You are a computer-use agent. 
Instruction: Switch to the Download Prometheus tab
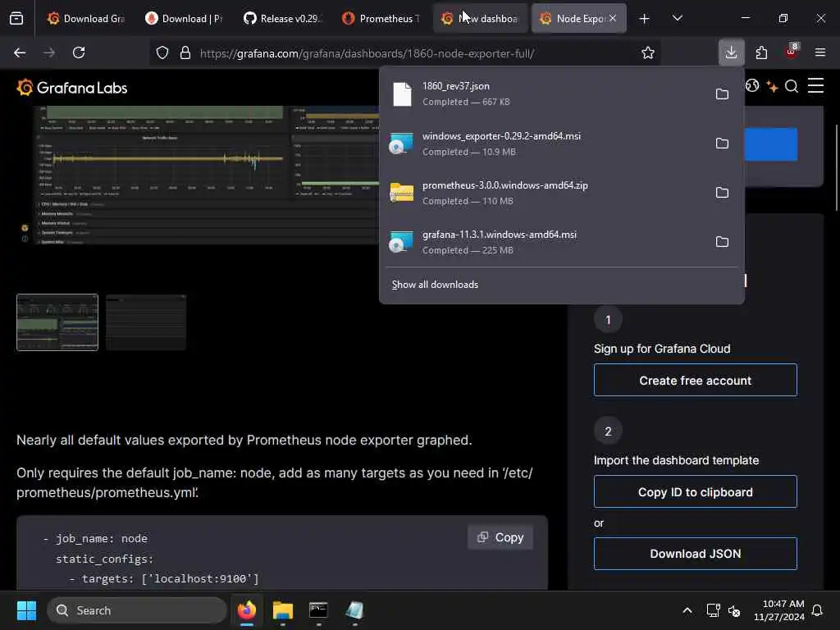pos(185,18)
